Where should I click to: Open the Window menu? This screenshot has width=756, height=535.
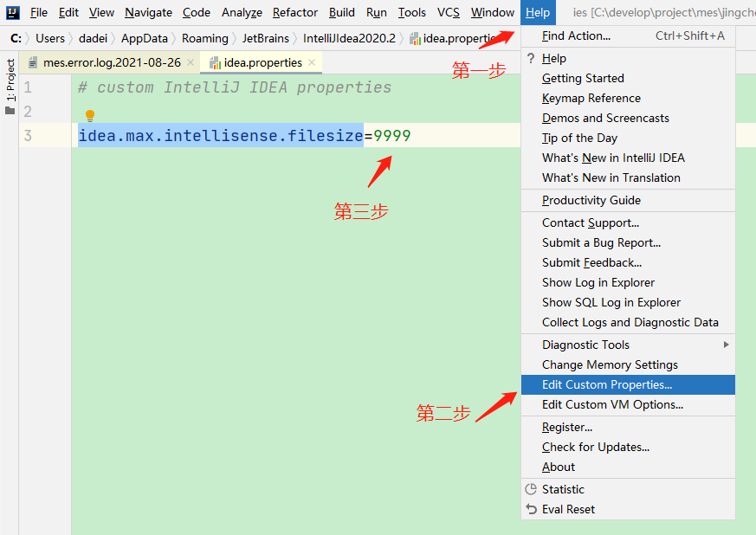tap(493, 12)
